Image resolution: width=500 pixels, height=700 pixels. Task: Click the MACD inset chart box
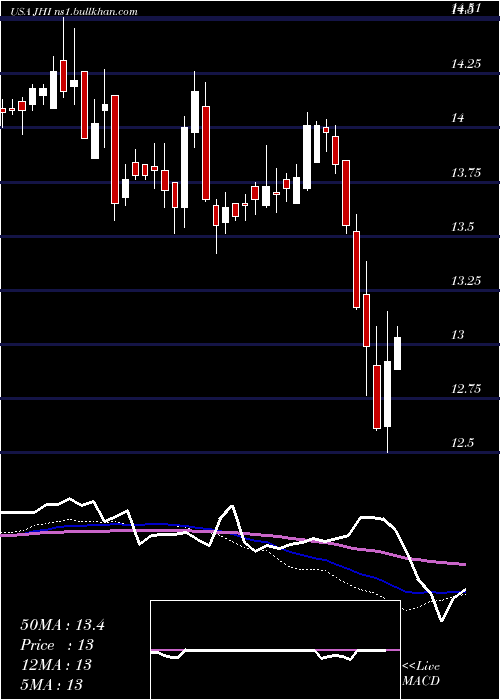[x=275, y=650]
